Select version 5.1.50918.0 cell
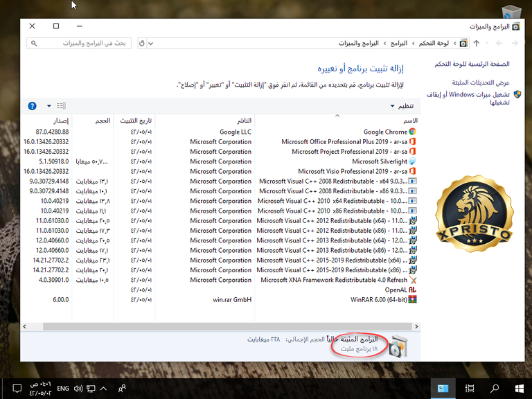 (53, 161)
